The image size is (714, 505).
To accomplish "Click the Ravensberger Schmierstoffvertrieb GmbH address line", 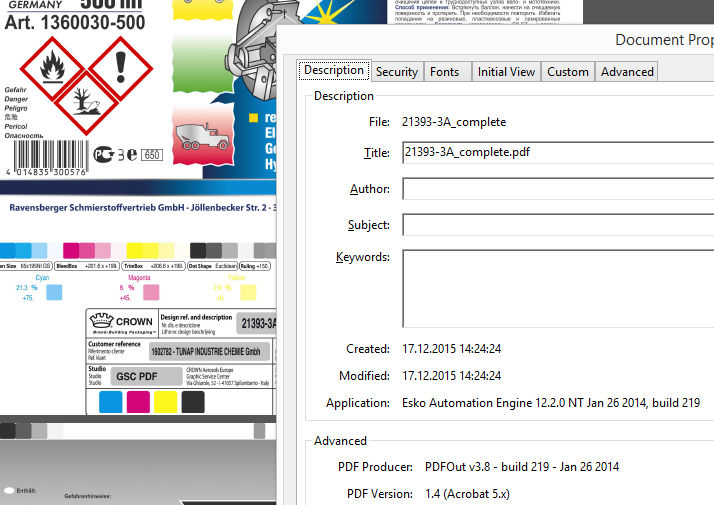I will pos(142,208).
